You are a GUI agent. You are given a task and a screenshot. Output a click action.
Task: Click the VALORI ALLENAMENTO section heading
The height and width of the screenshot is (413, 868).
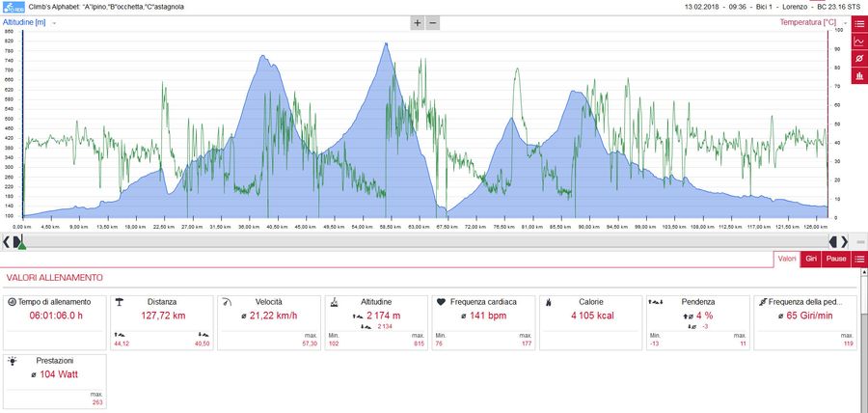(x=54, y=278)
